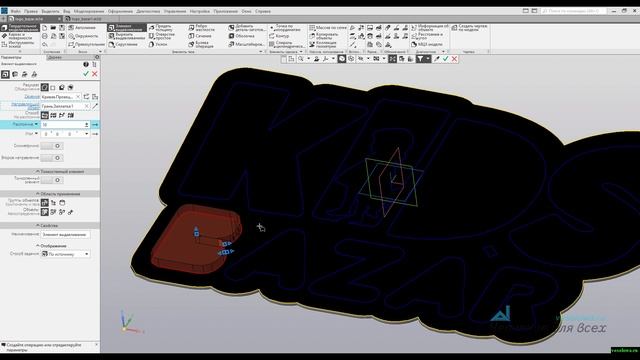
Task: Select the first Result (Результат) union option
Action: [44, 87]
